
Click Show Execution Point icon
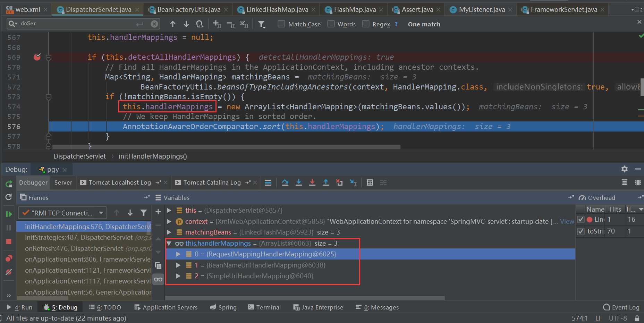click(x=268, y=182)
